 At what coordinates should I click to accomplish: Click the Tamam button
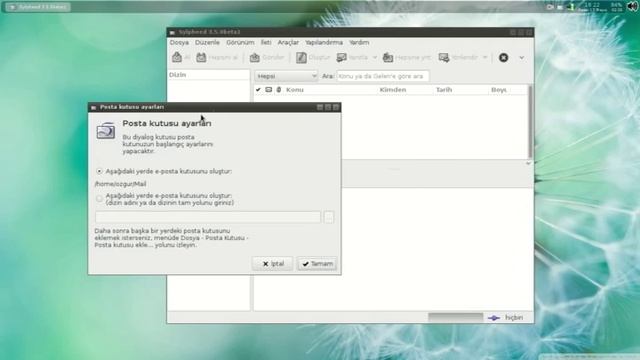click(317, 264)
